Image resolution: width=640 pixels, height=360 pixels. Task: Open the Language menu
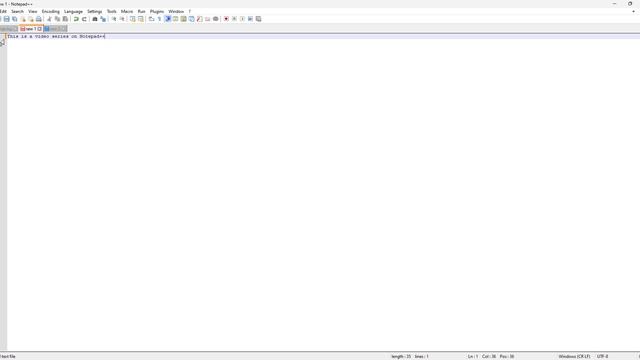point(73,11)
